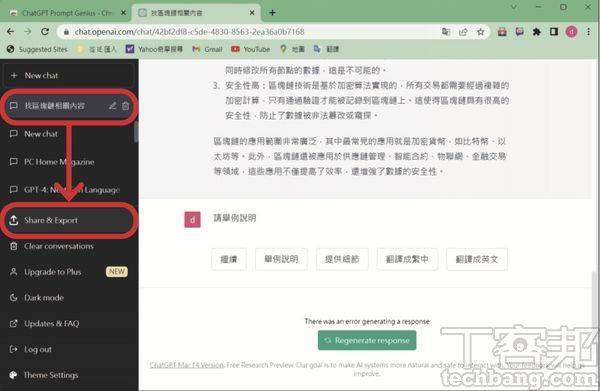Click Clear conversations

(69, 246)
